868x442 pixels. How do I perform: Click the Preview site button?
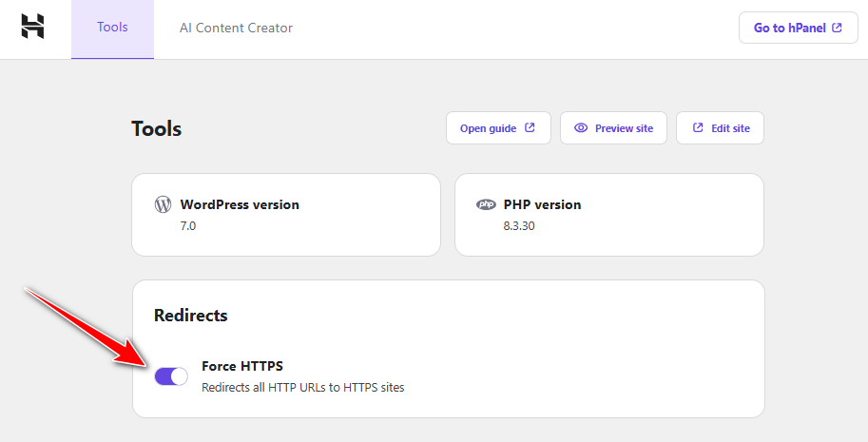tap(613, 127)
